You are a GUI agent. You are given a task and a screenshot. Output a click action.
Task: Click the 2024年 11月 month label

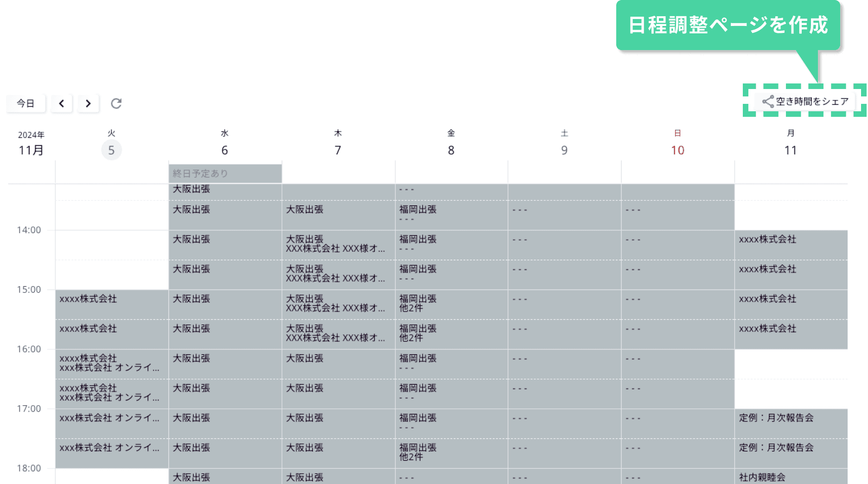(31, 144)
